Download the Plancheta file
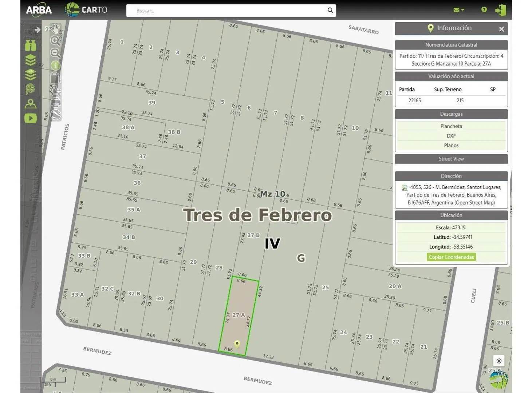The width and height of the screenshot is (532, 393). pyautogui.click(x=451, y=126)
